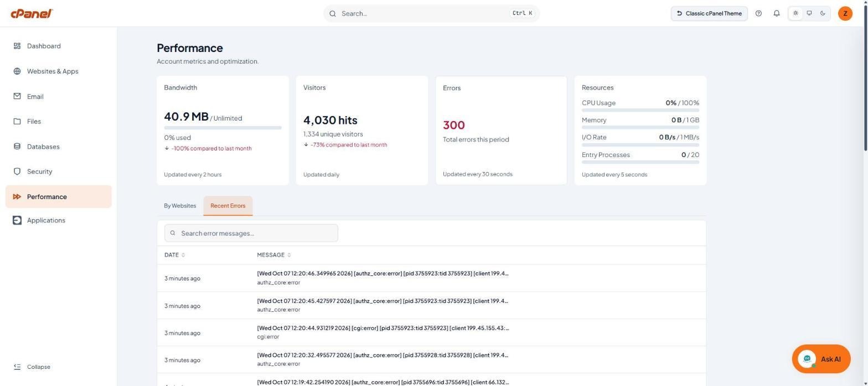Viewport: 868px width, 386px height.
Task: Open Websites & Apps globe icon
Action: [17, 71]
